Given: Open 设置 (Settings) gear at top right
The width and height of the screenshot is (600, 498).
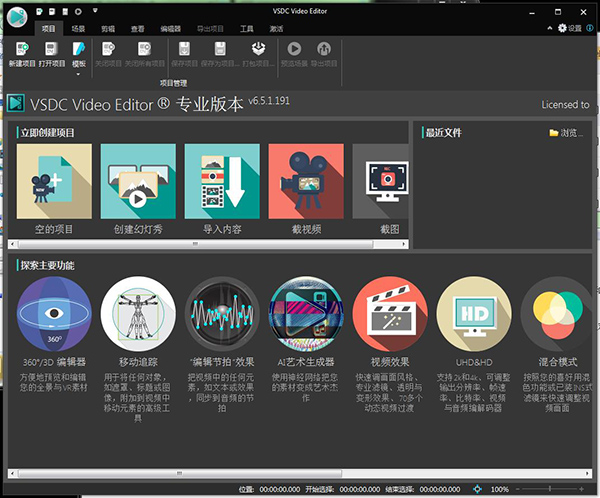Looking at the screenshot, I should pos(569,28).
